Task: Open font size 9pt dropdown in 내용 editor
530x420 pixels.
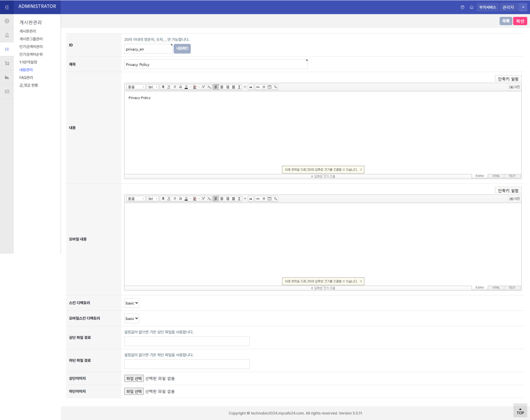Action: pos(153,87)
